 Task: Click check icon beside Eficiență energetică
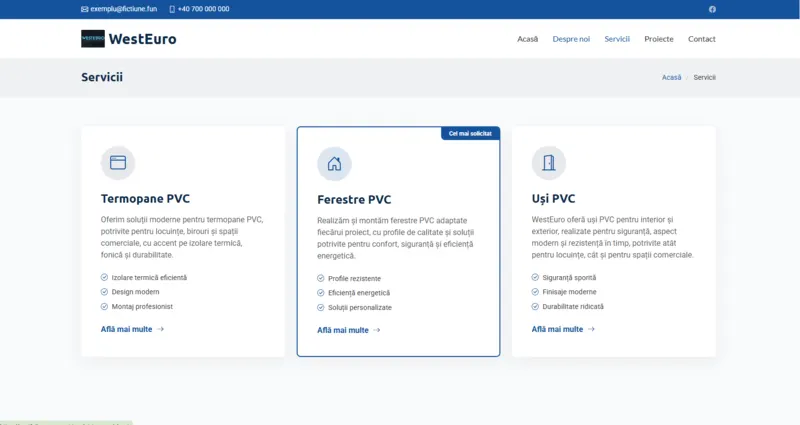(x=320, y=293)
